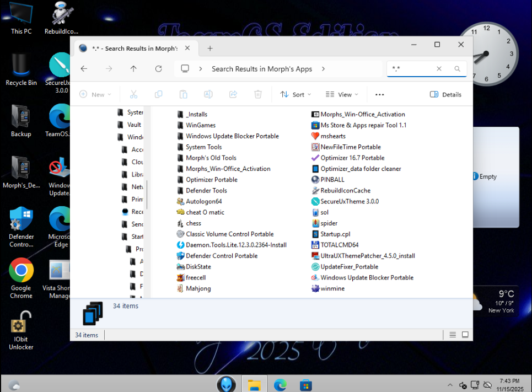Click the Delete trash icon in toolbar

tap(257, 94)
